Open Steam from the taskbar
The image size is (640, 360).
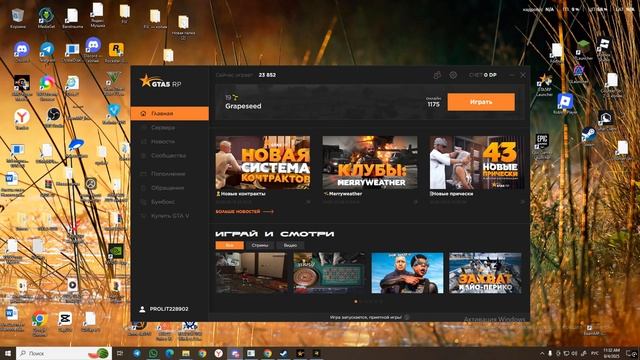click(284, 353)
